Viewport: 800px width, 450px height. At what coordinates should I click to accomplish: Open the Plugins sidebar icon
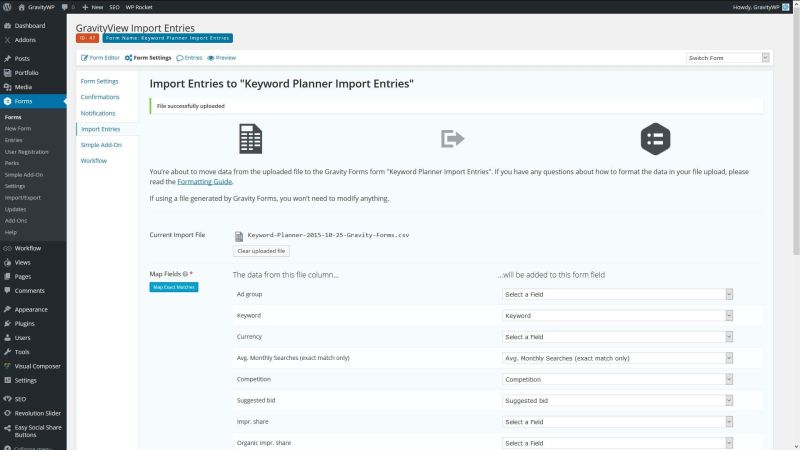[x=7, y=323]
